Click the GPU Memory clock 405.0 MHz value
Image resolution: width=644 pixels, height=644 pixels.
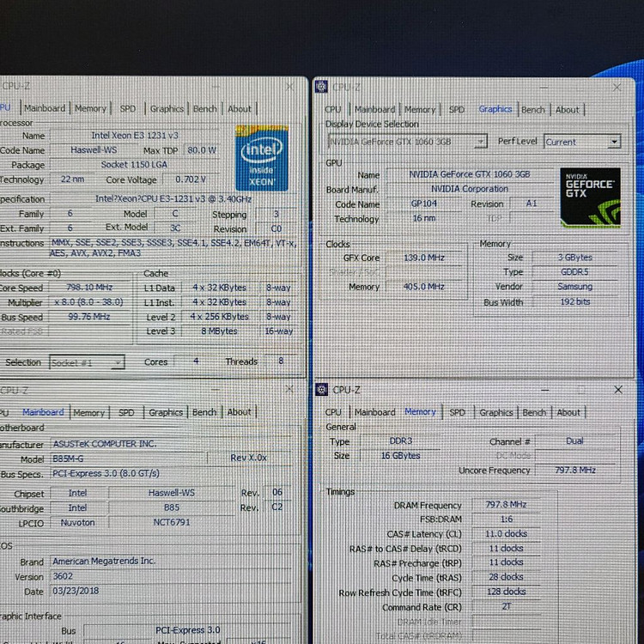tap(424, 287)
